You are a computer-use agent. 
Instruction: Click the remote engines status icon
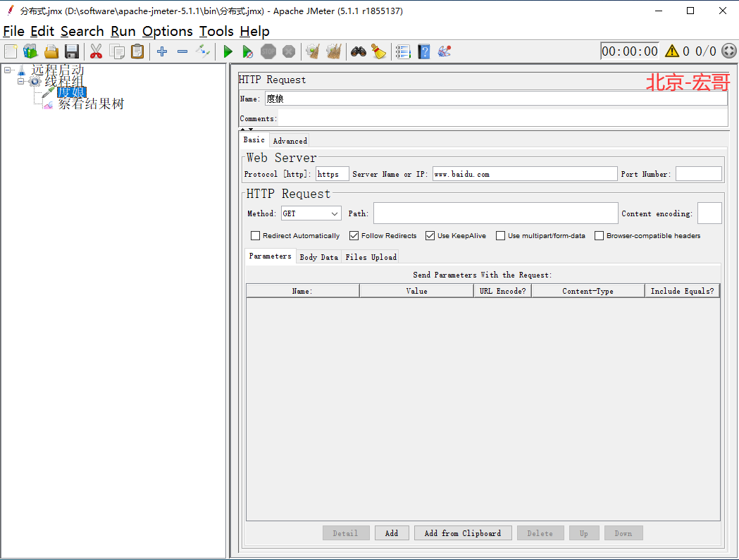point(728,51)
